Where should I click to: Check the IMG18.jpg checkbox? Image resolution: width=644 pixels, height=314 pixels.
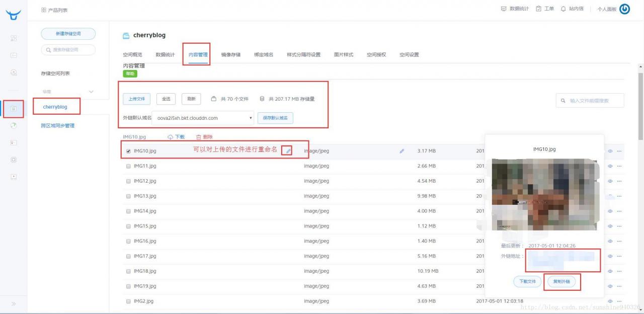point(128,271)
